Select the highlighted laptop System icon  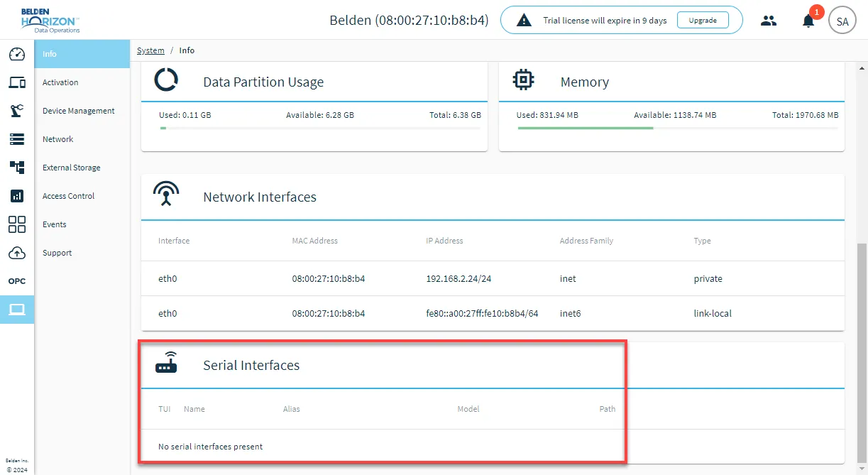(17, 310)
